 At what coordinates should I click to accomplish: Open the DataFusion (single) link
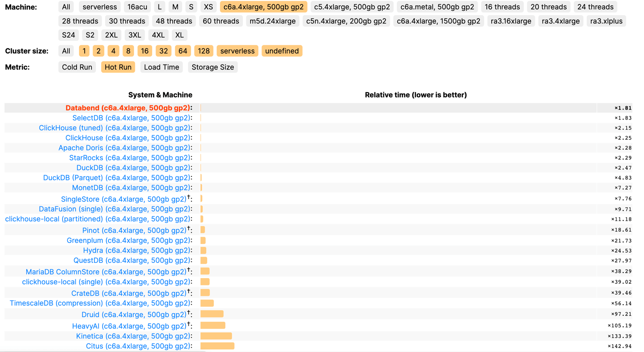coord(115,209)
